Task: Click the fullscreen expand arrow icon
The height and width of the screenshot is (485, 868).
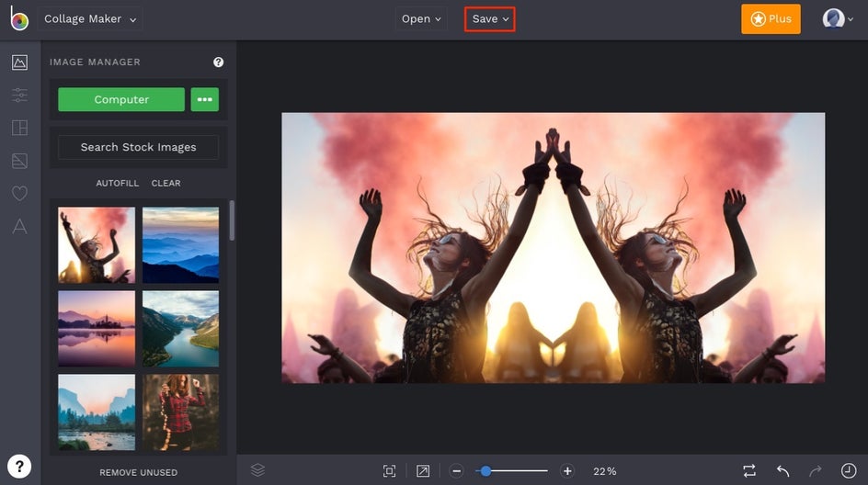Action: [423, 470]
